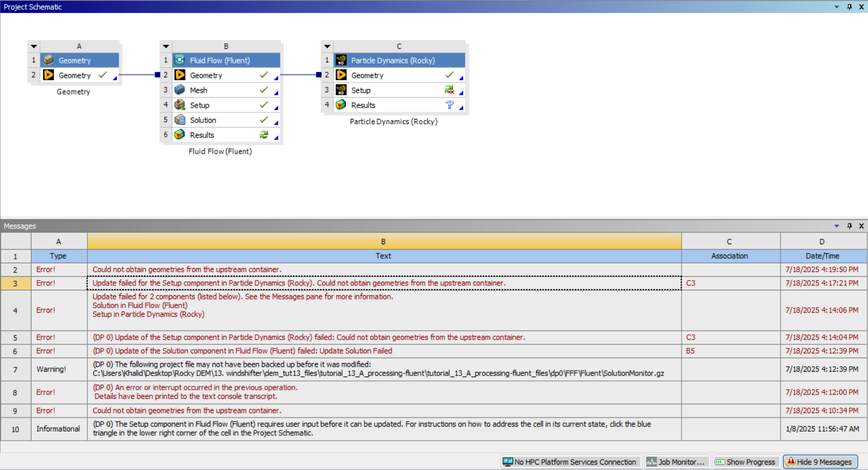The height and width of the screenshot is (470, 868).
Task: Open the Project Schematic pane options arrow
Action: click(x=837, y=7)
